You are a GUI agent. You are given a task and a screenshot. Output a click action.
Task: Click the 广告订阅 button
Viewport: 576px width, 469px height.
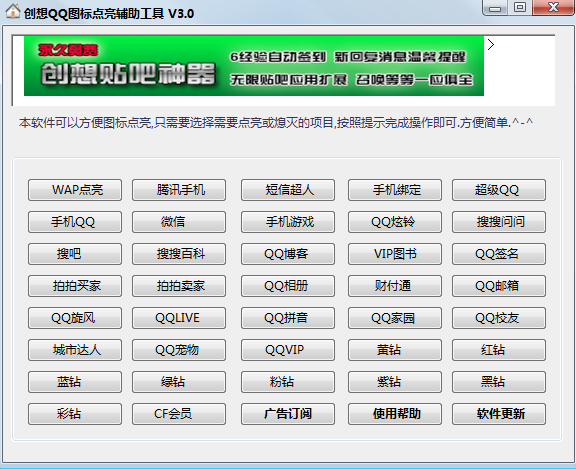click(x=288, y=414)
